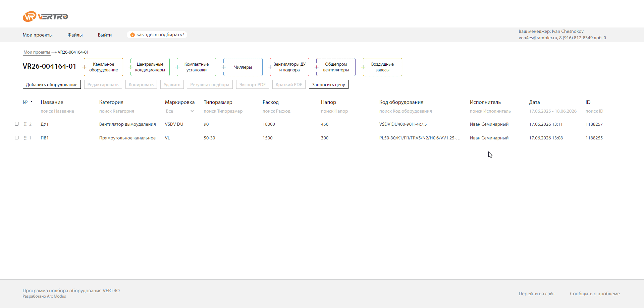Click the plus icon for Канальное оборудование
This screenshot has width=644, height=308.
pos(84,67)
